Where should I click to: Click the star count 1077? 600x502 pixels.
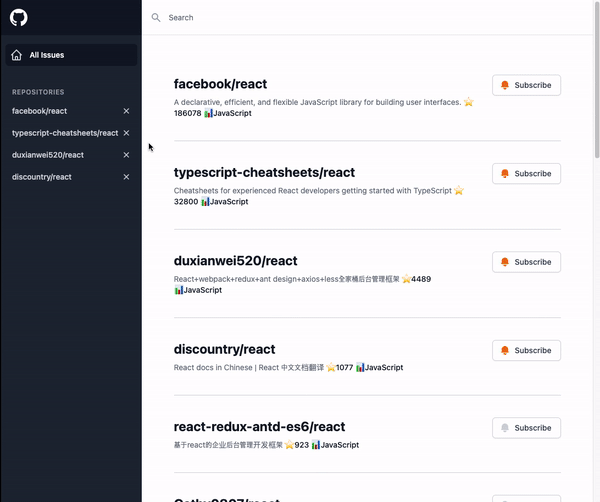click(x=344, y=367)
